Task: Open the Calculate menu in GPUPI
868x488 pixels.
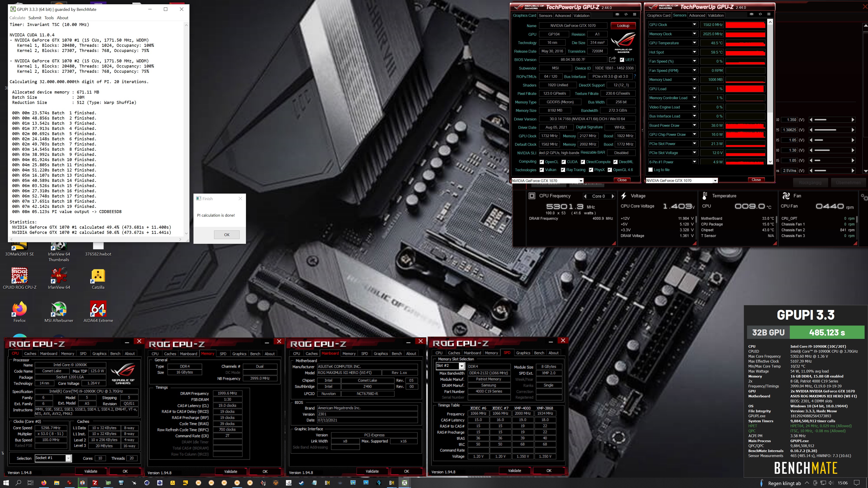Action: click(x=17, y=18)
